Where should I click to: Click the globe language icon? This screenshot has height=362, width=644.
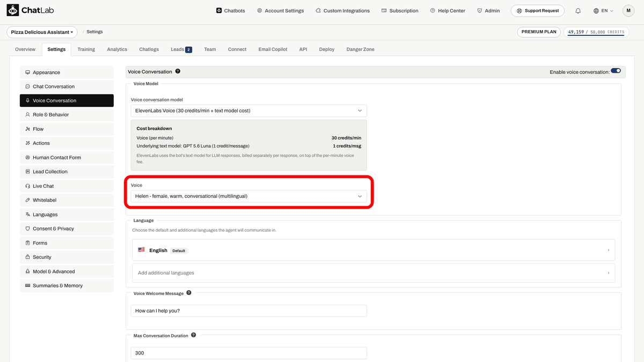click(596, 11)
